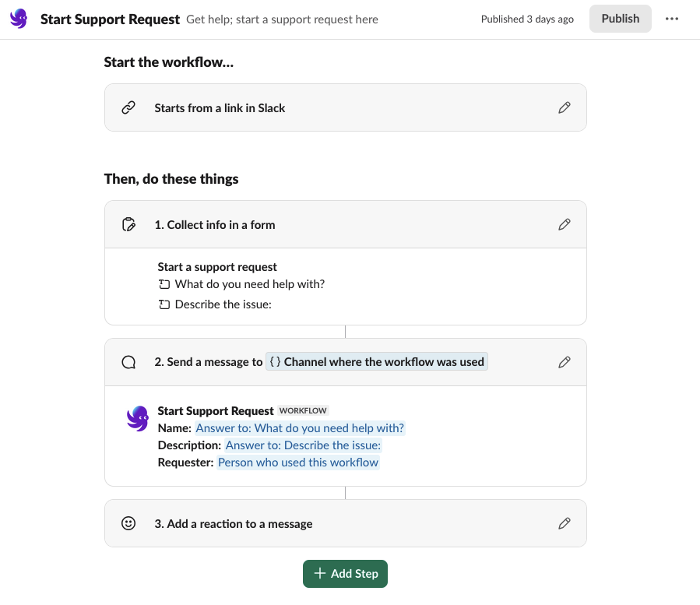Click the 'Start Support Request' workflow title
Image resolution: width=700 pixels, height=605 pixels.
(110, 19)
